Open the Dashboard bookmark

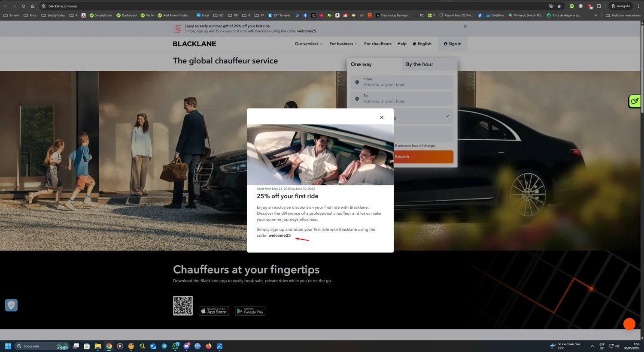click(x=127, y=15)
